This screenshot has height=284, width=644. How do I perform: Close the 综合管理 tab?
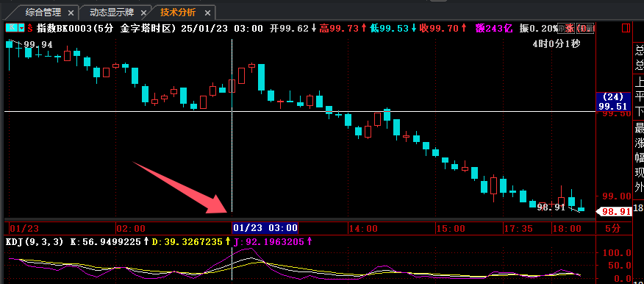click(71, 13)
